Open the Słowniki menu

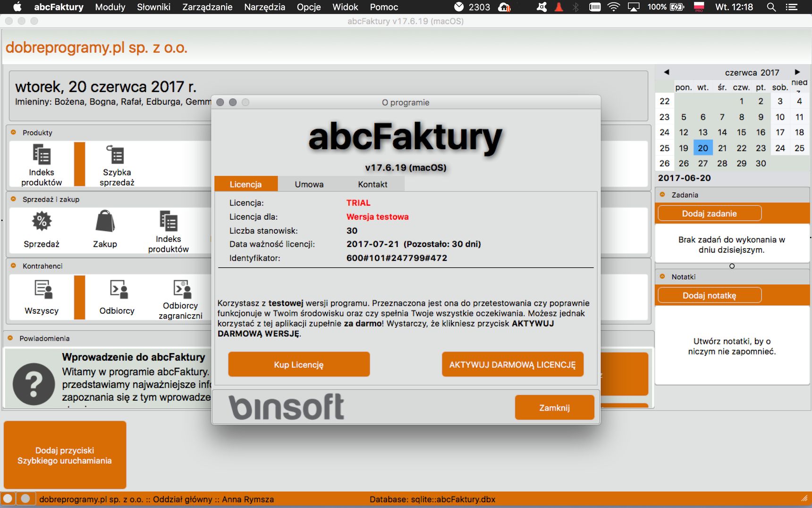click(x=153, y=7)
